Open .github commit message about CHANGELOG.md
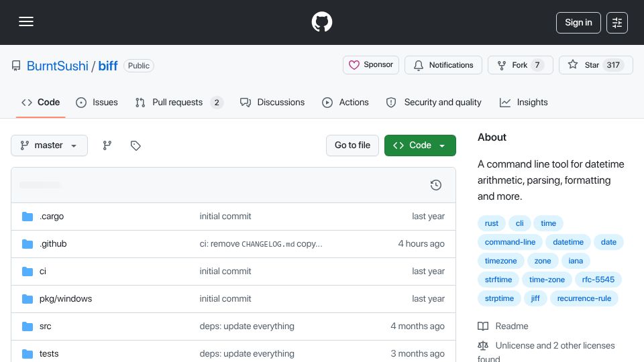The height and width of the screenshot is (362, 644). click(261, 244)
